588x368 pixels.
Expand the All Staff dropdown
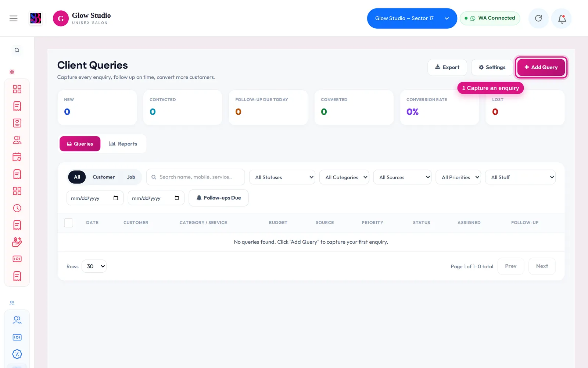[x=520, y=177]
